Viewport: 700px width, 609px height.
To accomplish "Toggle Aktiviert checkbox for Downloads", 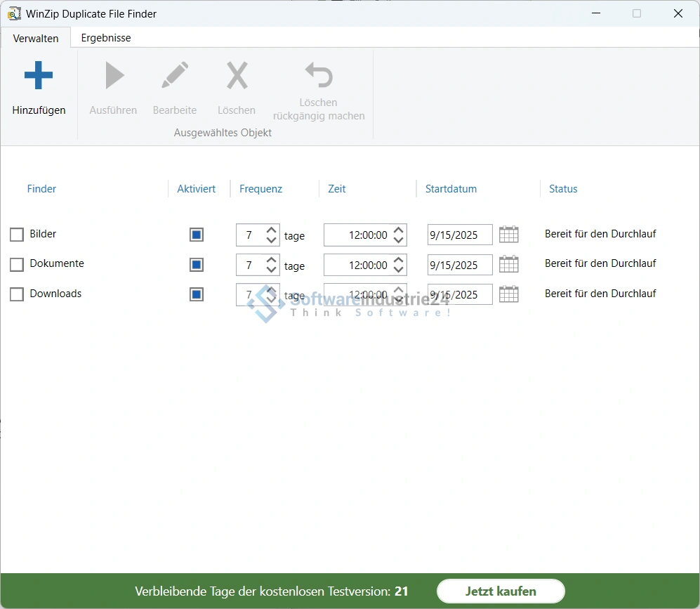I will click(197, 294).
